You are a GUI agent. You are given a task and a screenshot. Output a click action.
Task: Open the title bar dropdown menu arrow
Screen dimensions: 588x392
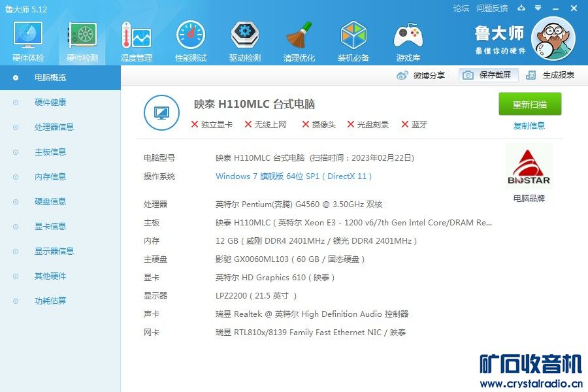[538, 8]
